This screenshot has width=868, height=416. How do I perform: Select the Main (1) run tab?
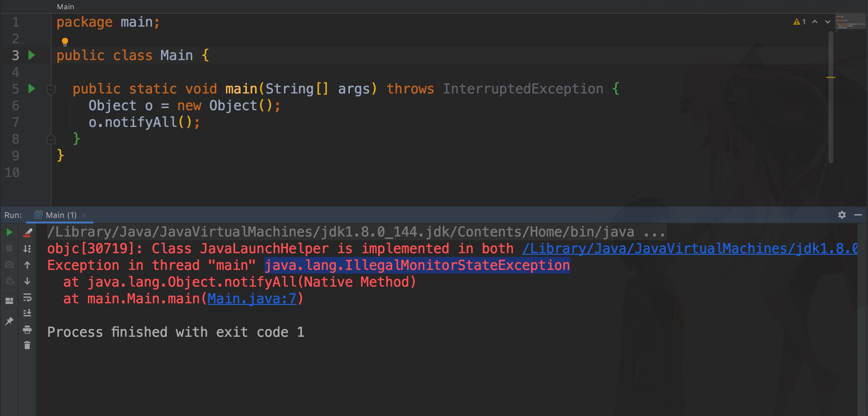coord(61,215)
